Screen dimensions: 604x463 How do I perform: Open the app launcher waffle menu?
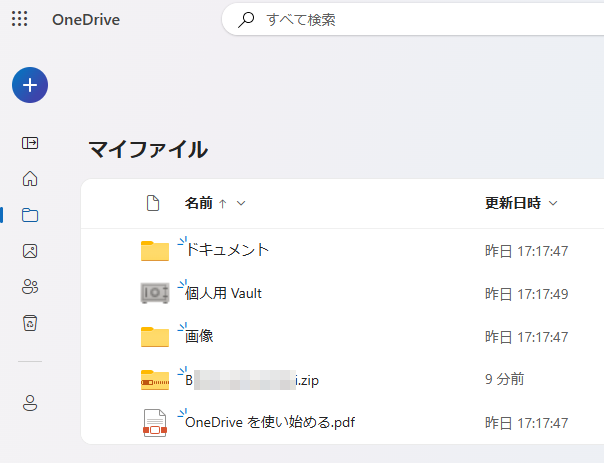pos(19,19)
